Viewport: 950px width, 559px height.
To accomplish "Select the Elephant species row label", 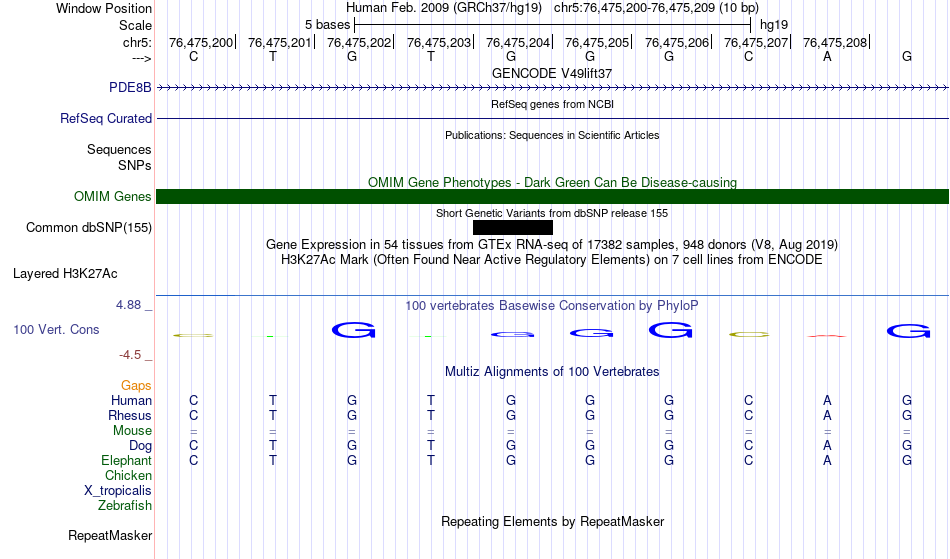I will click(126, 460).
